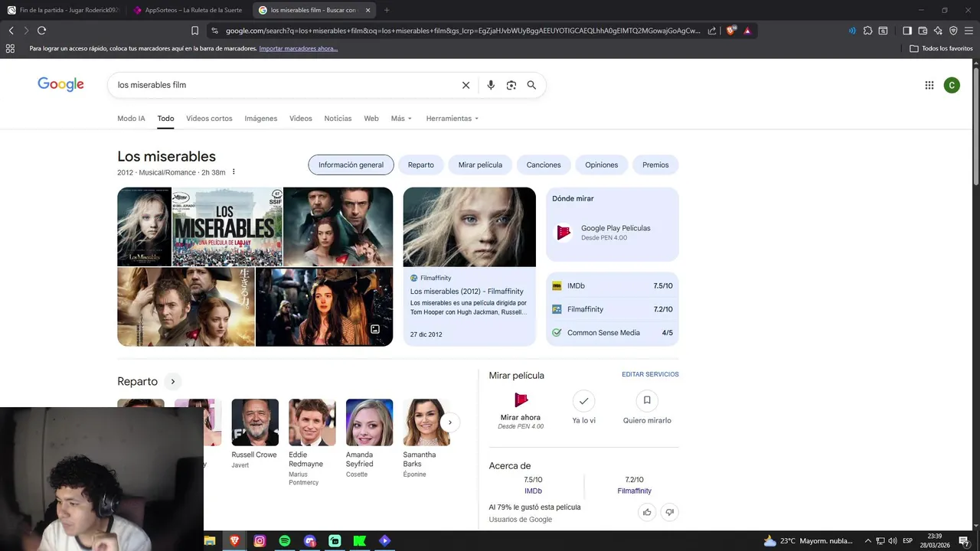Click the Google logo
Screen dimensions: 980x551
coord(60,84)
